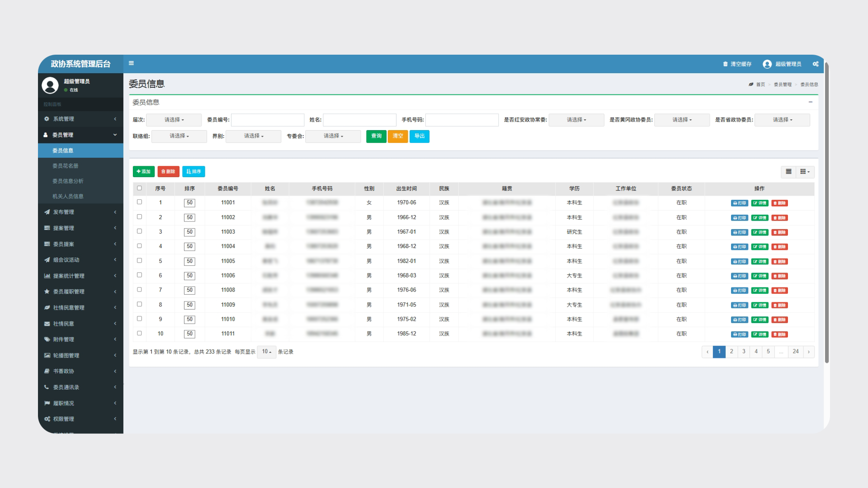Screen dimensions: 868x488
Task: Check the row for member 11008
Action: [x=139, y=290]
